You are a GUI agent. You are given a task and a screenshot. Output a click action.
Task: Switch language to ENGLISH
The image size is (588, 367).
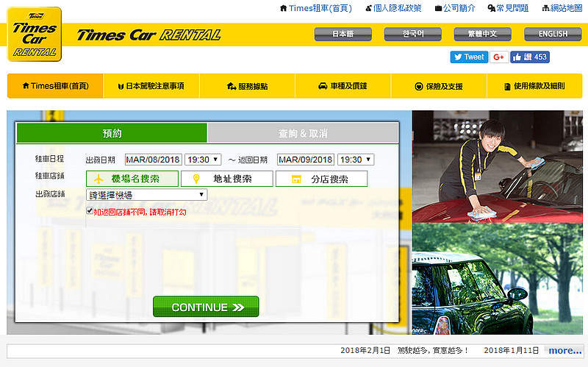tap(553, 34)
